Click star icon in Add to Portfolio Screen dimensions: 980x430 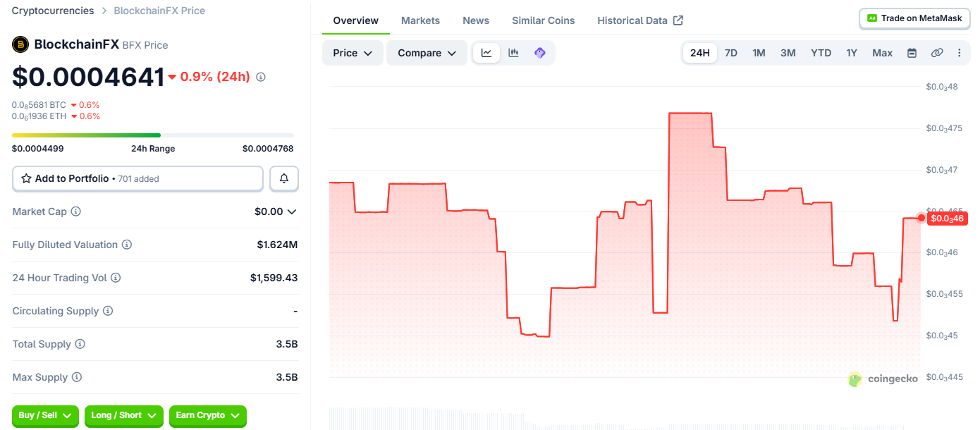click(x=26, y=178)
